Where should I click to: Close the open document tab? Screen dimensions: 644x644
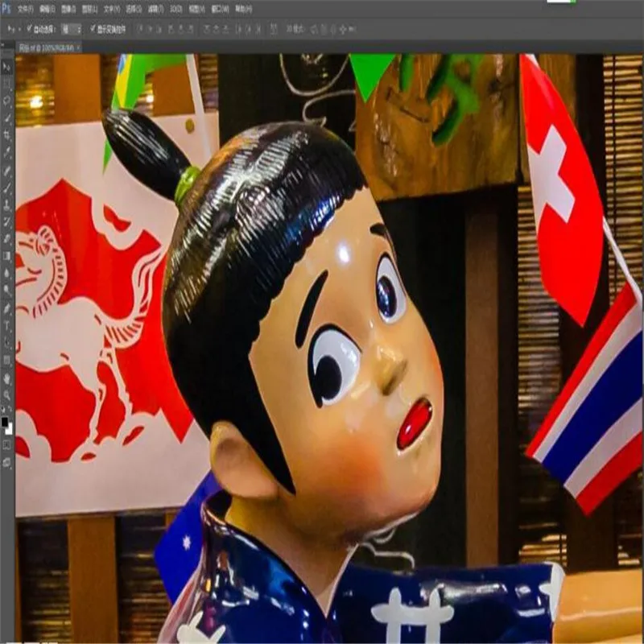click(78, 47)
